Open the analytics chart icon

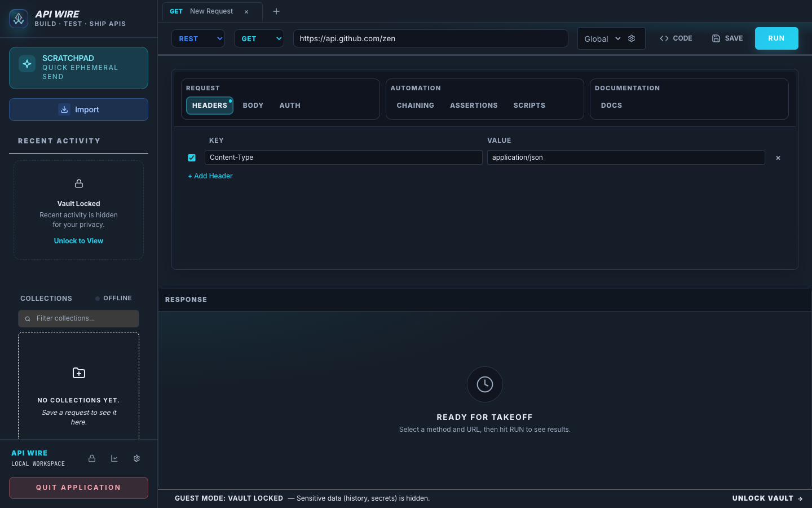(114, 458)
